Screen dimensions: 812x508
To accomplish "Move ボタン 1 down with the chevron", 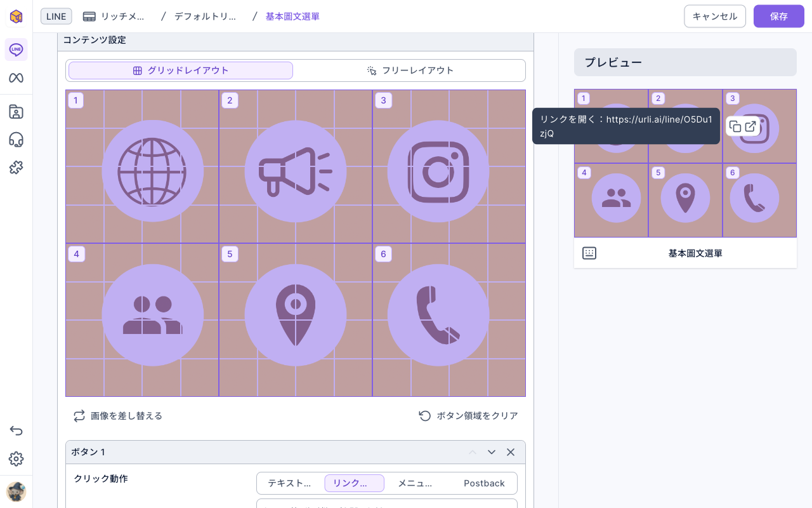I will pos(492,452).
